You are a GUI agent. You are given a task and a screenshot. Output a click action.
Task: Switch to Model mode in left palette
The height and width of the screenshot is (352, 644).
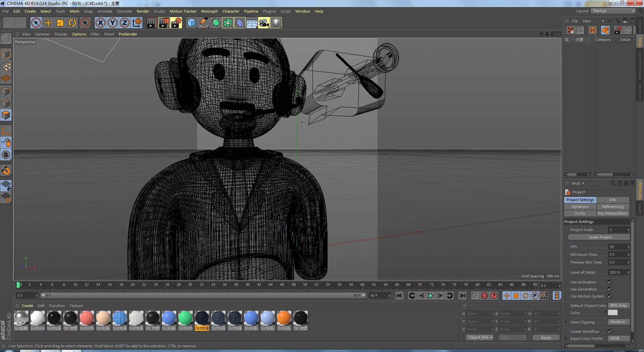point(6,54)
